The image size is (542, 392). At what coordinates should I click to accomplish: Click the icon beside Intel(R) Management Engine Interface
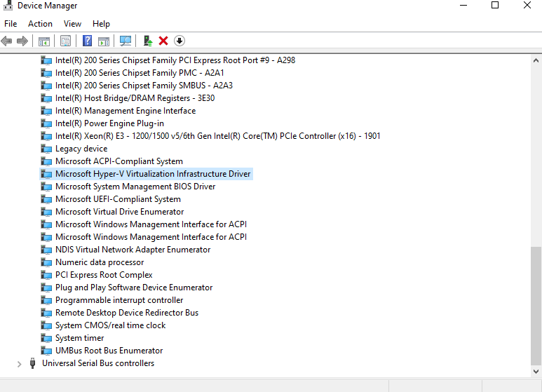point(46,111)
